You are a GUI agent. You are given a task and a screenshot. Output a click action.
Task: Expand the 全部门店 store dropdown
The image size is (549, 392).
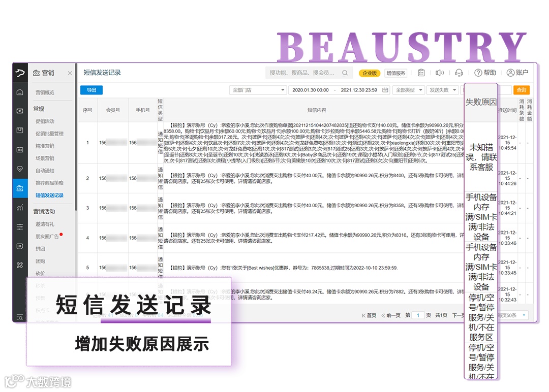tap(258, 90)
